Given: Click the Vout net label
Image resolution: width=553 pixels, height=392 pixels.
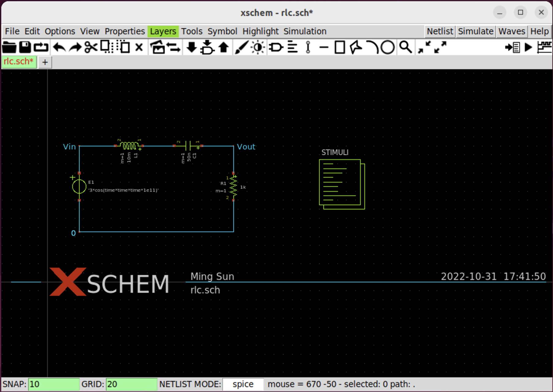Looking at the screenshot, I should [x=246, y=147].
